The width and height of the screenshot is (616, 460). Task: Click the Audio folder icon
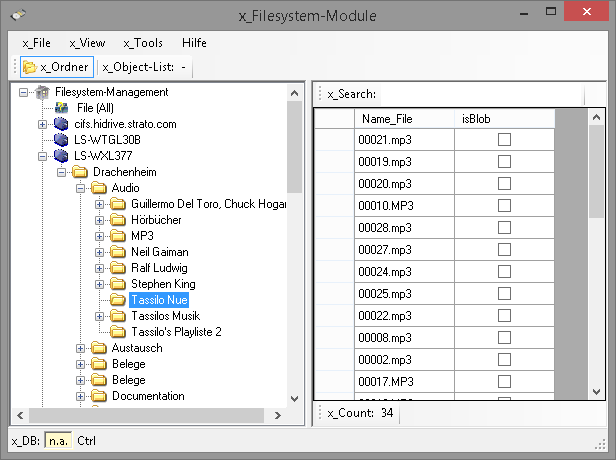tap(99, 188)
